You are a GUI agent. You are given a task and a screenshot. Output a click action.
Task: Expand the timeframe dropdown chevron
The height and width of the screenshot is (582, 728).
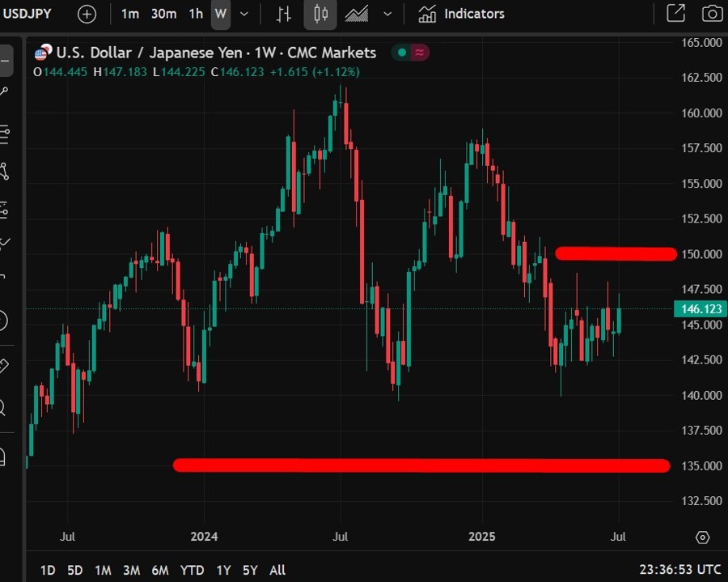tap(244, 15)
